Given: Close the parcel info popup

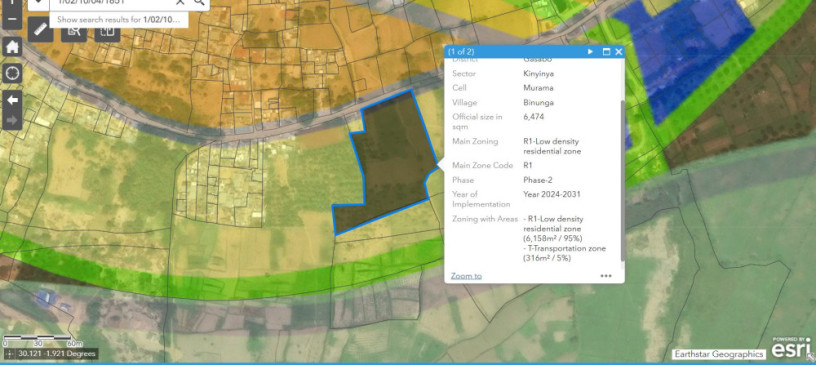Looking at the screenshot, I should click(x=618, y=52).
